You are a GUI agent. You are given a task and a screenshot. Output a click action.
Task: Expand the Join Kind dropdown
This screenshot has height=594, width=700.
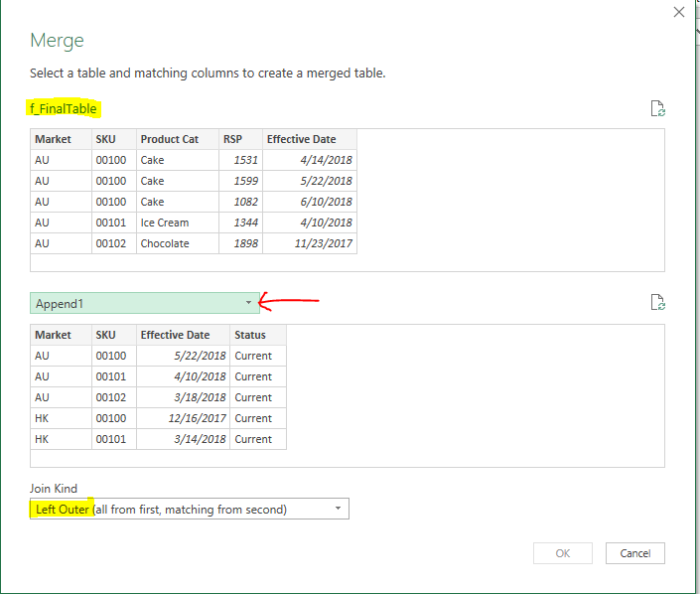[338, 510]
